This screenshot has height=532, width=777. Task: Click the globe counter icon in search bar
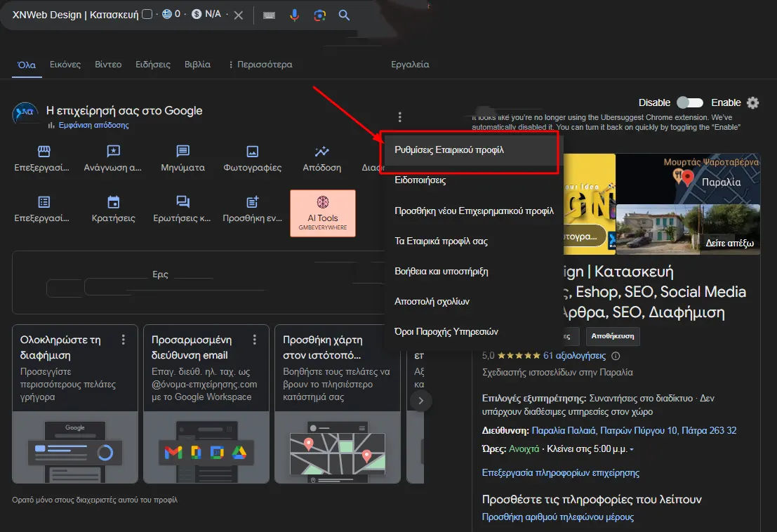[167, 14]
